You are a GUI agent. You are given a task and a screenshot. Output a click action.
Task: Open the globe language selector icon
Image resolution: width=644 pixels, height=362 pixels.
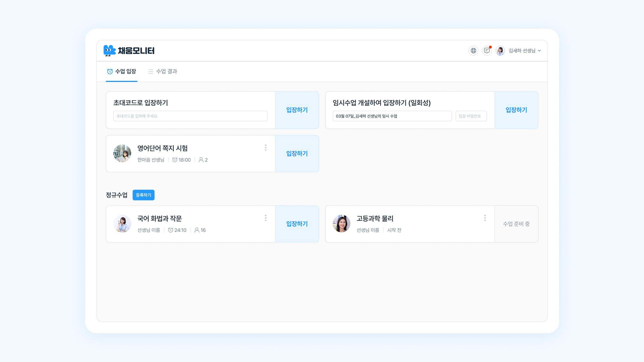473,51
